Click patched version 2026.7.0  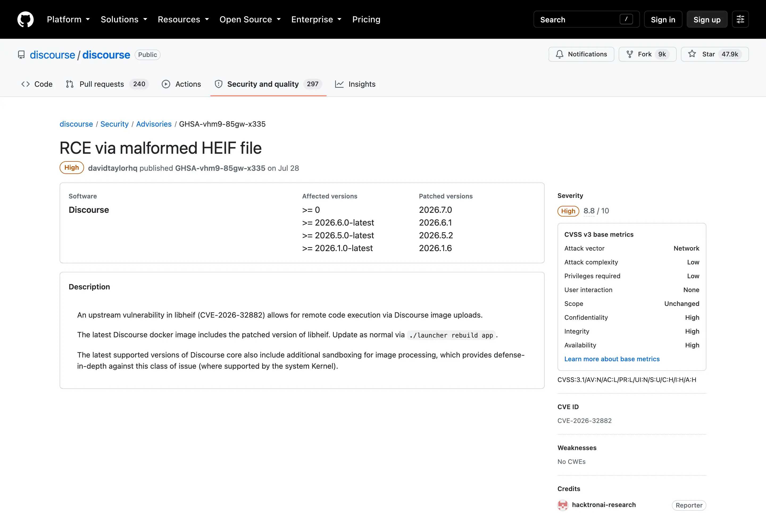click(x=435, y=210)
